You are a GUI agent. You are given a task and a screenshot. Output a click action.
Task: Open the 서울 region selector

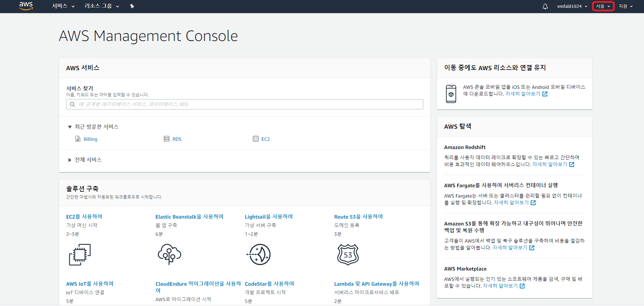coord(603,6)
